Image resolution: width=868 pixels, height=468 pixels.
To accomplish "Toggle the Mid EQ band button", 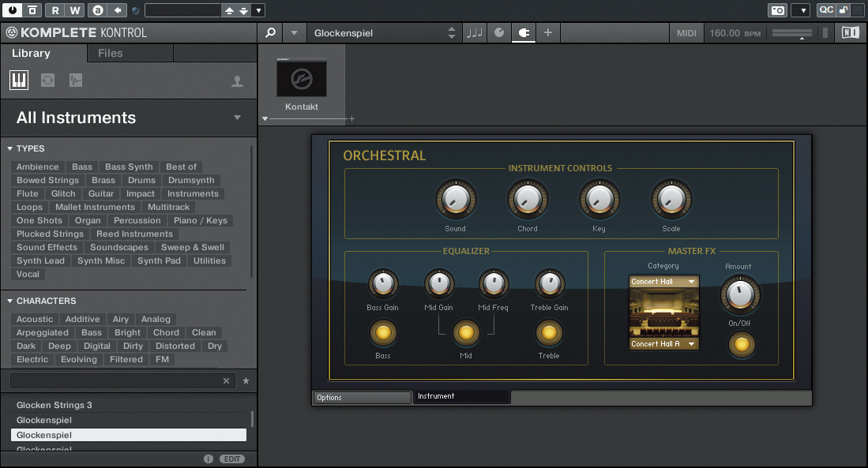I will [x=466, y=332].
